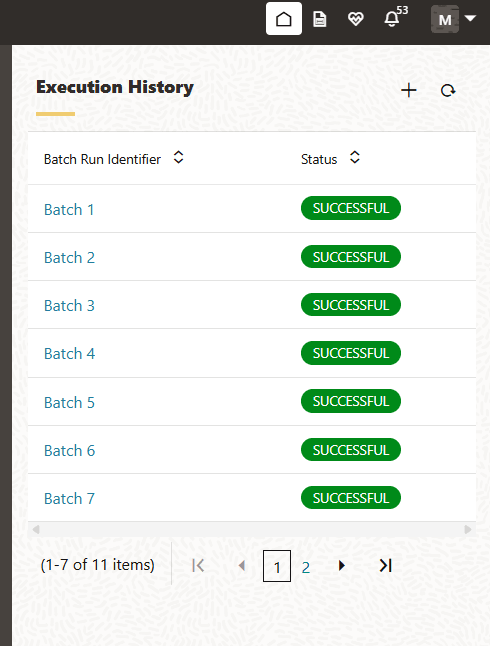Open the Batch 4 link
The width and height of the screenshot is (490, 646).
(x=69, y=354)
